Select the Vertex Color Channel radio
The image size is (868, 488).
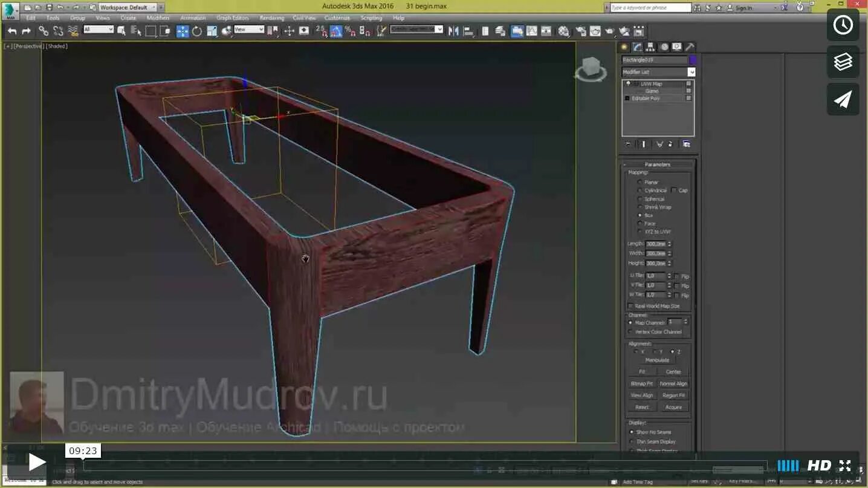click(631, 332)
